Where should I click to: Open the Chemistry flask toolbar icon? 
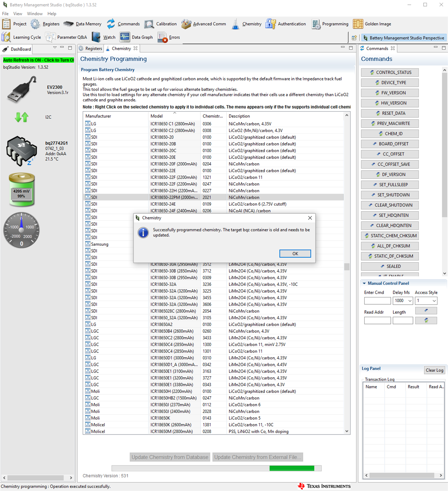[x=236, y=24]
